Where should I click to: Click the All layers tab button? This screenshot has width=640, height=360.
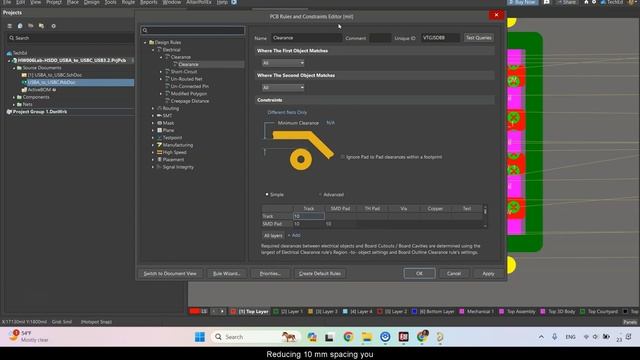(273, 236)
